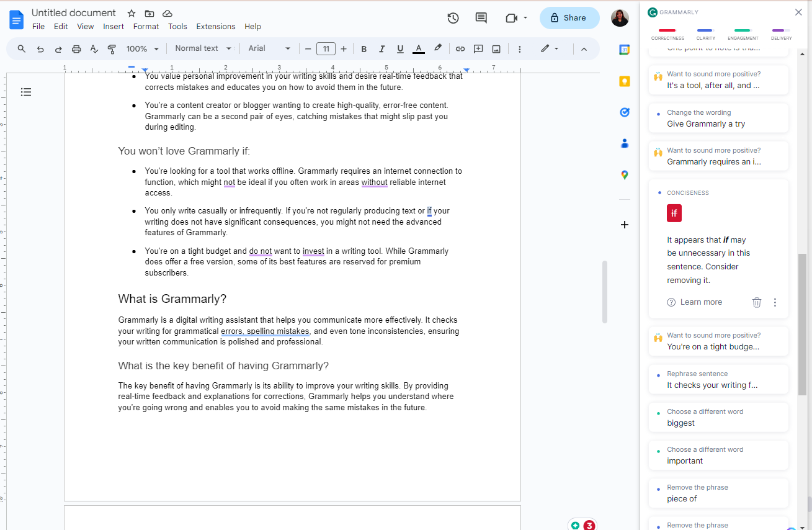Open Google Keep side panel
Viewport: 812px width, 530px height.
pos(625,81)
